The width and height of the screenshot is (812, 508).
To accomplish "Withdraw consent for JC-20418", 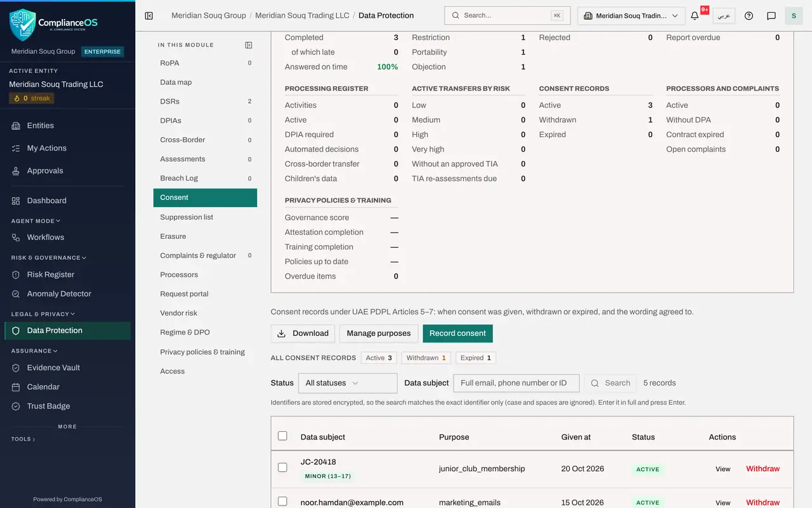I will coord(763,469).
